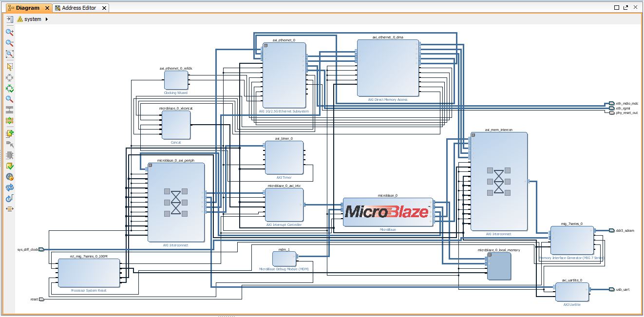The image size is (644, 317).
Task: Click the Expand All icon
Action: pyautogui.click(x=9, y=121)
